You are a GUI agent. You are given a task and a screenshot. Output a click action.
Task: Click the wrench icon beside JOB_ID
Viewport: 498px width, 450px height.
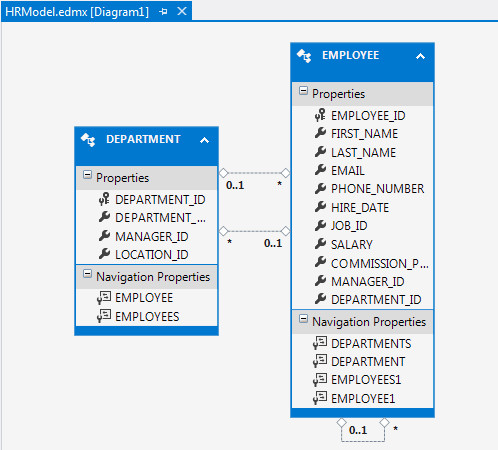click(x=320, y=225)
